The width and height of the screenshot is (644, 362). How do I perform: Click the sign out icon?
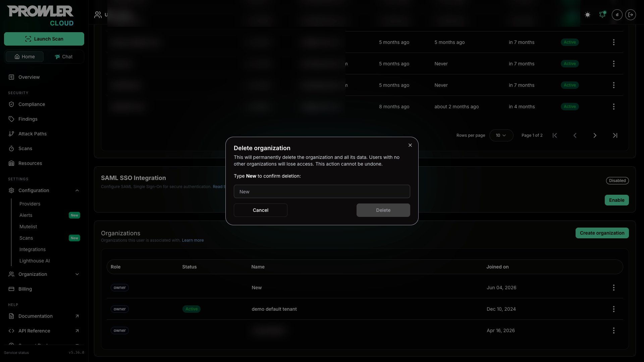pos(631,15)
